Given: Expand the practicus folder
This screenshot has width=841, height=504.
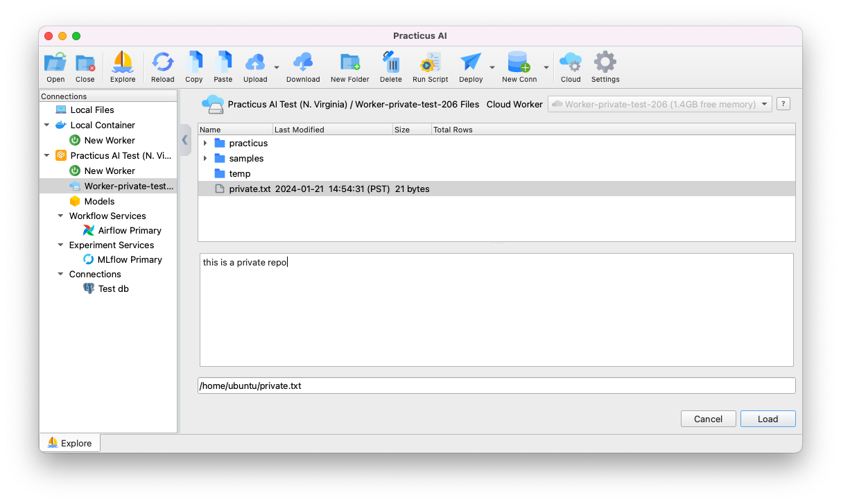Looking at the screenshot, I should point(205,144).
